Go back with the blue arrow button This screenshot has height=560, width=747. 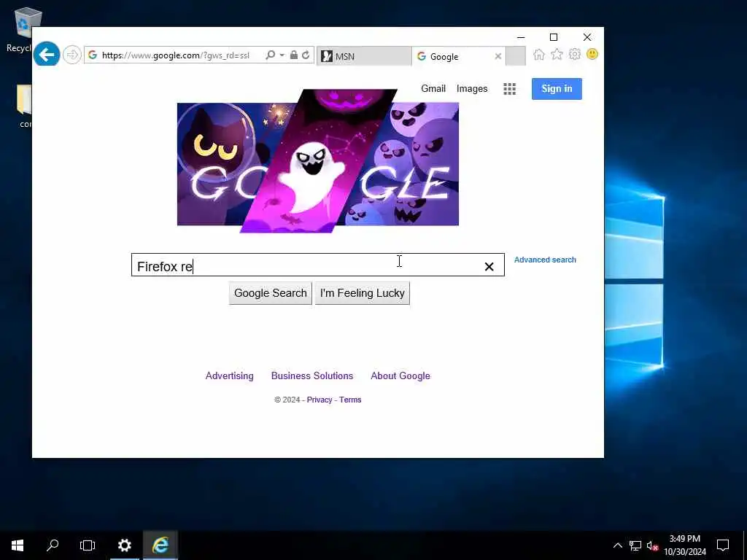pyautogui.click(x=47, y=55)
